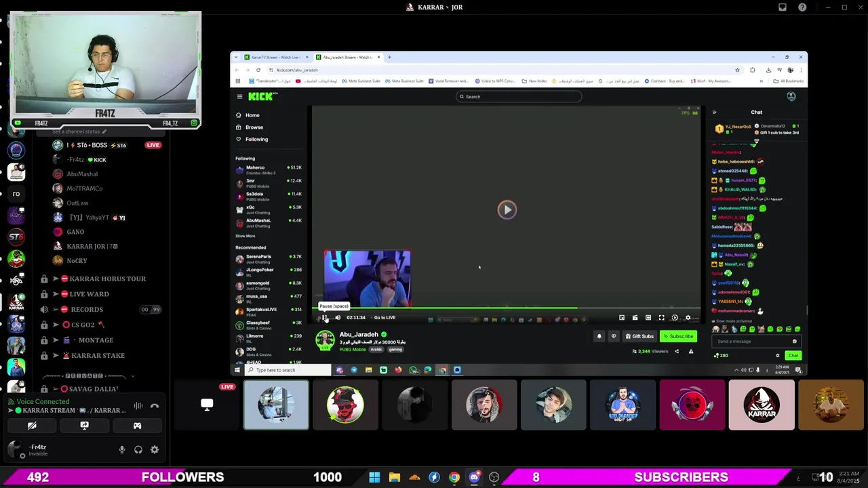This screenshot has height=488, width=868.
Task: Toggle Discord noise suppression icon
Action: pyautogui.click(x=138, y=405)
